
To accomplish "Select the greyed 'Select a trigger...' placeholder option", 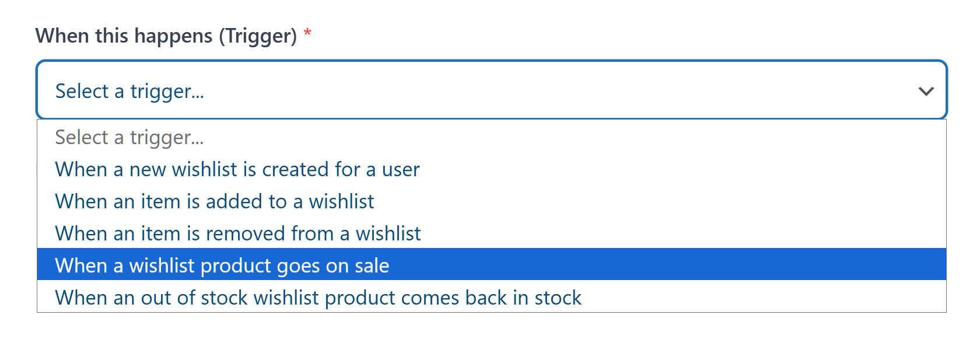I will point(129,137).
